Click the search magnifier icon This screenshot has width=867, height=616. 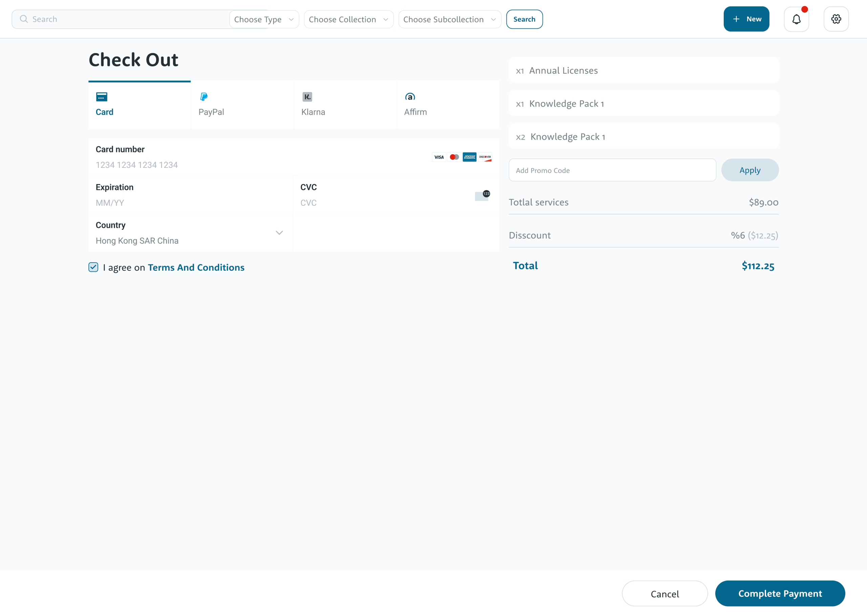coord(23,19)
